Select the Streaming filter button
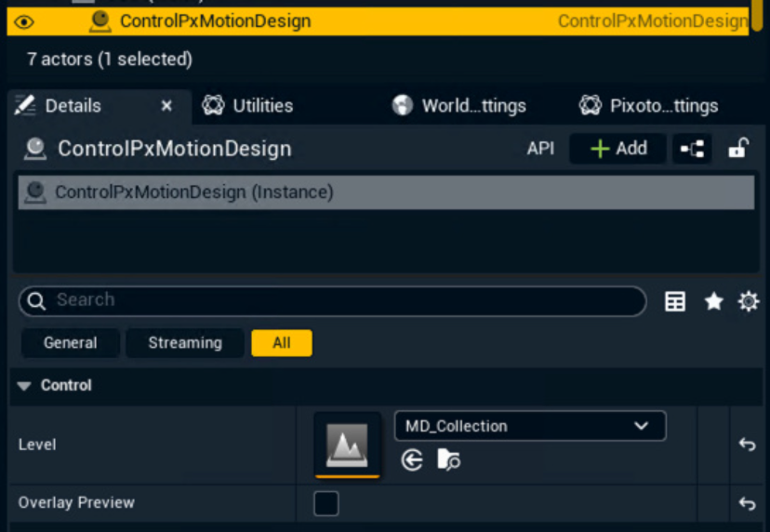Image resolution: width=770 pixels, height=532 pixels. (x=185, y=343)
